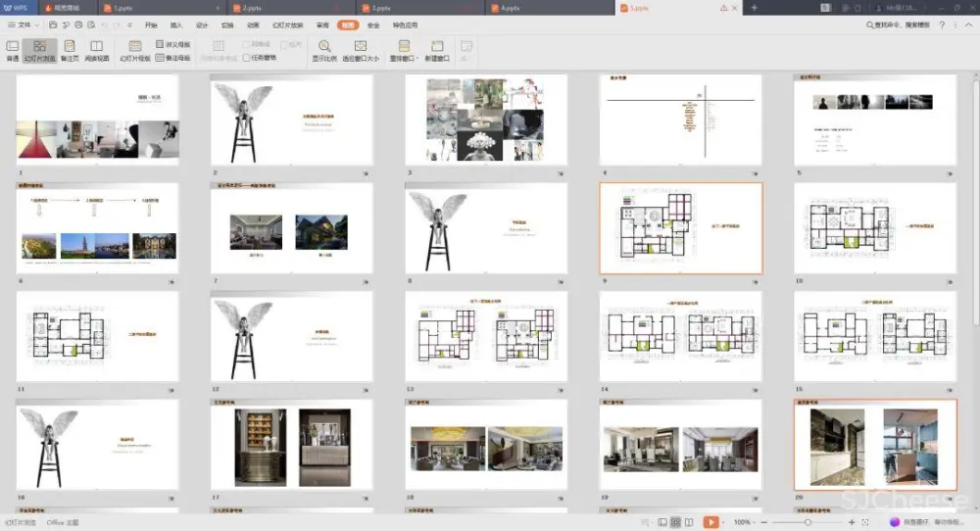Switch to Normal view (普通) icon

(13, 46)
